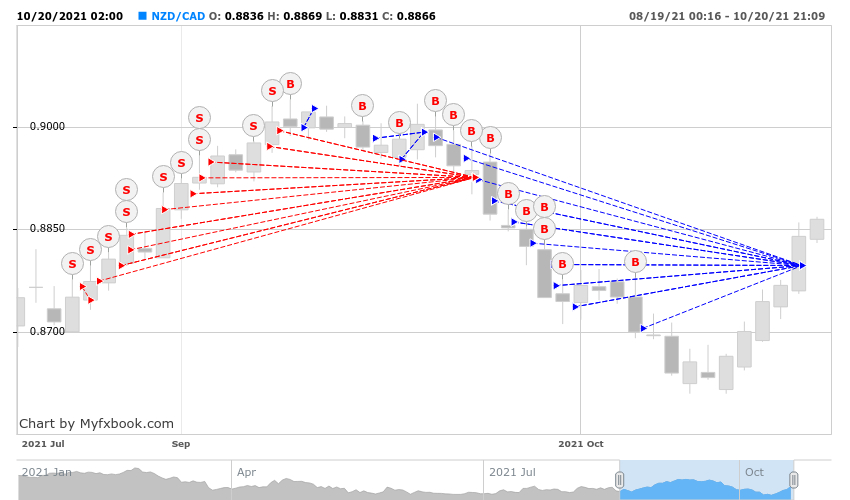Image resolution: width=850 pixels, height=500 pixels.
Task: Click the C: 0.8866 close value
Action: [409, 16]
